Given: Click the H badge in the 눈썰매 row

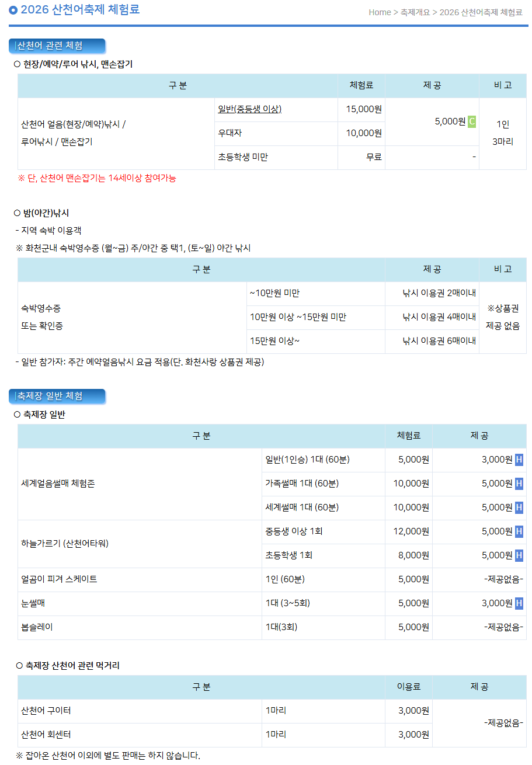Looking at the screenshot, I should pyautogui.click(x=520, y=603).
